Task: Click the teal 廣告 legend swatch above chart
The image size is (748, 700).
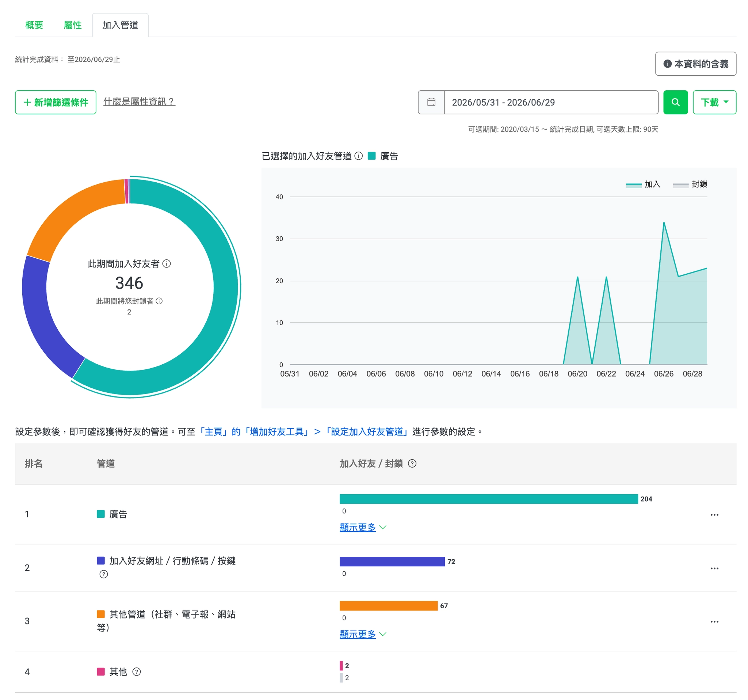Action: [371, 156]
